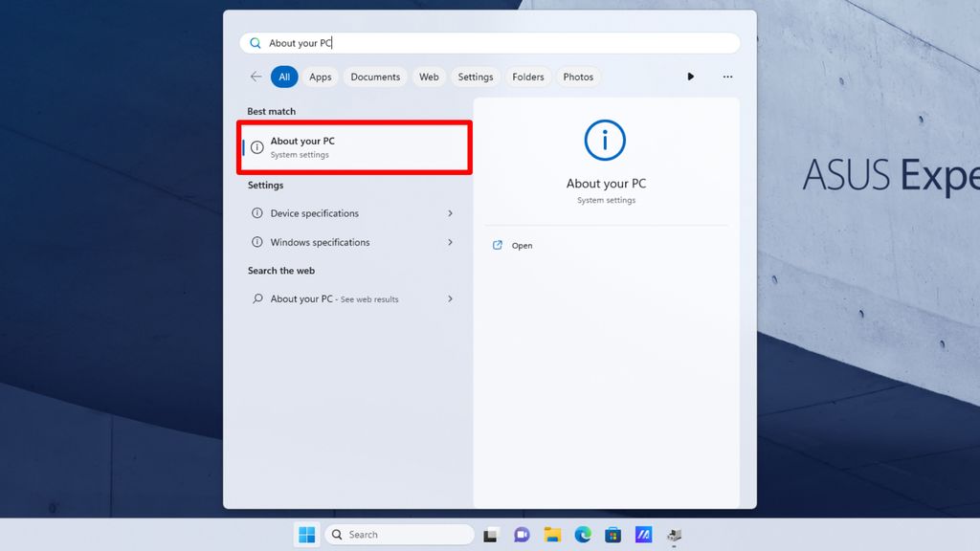Open Microsoft Store from the taskbar
Viewport: 980px width, 551px height.
tap(612, 534)
